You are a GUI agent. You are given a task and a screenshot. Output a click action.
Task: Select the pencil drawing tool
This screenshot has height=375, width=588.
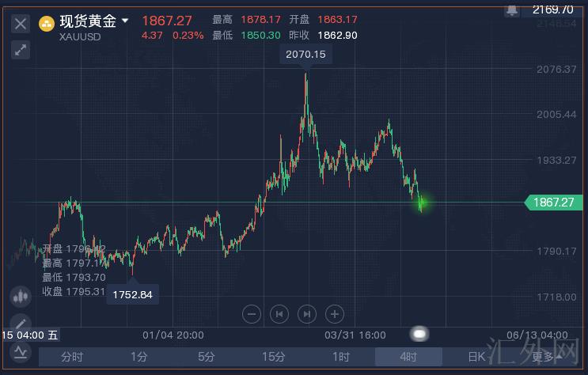tap(21, 323)
